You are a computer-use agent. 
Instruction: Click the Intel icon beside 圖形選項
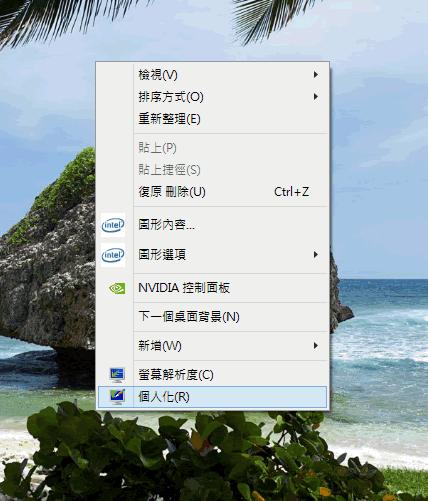(x=113, y=255)
